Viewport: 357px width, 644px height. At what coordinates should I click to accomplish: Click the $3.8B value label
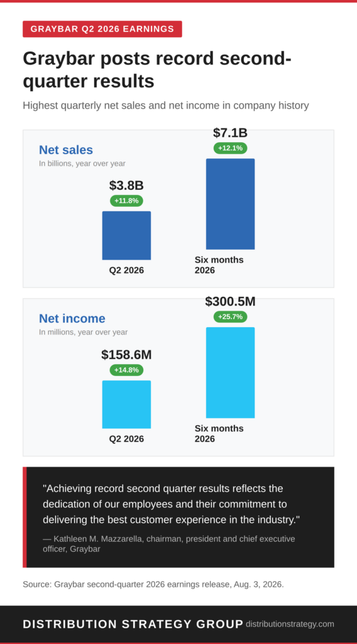point(126,186)
